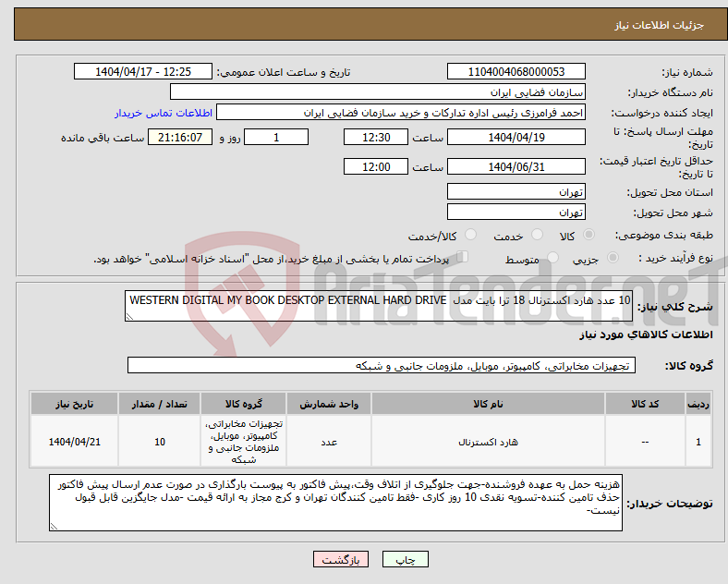Toggle the اسناد خزانه اسلامی payment checkbox
This screenshot has width=728, height=584.
(463, 257)
